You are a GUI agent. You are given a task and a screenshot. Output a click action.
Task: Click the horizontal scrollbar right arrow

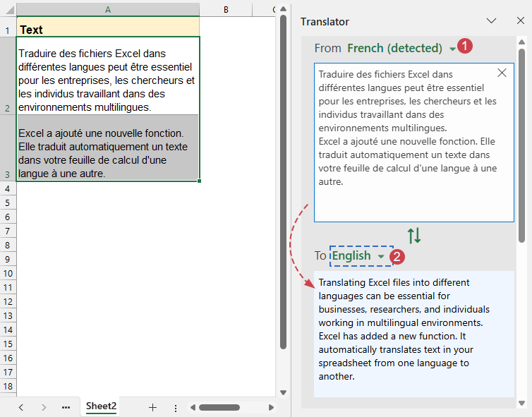tap(272, 407)
